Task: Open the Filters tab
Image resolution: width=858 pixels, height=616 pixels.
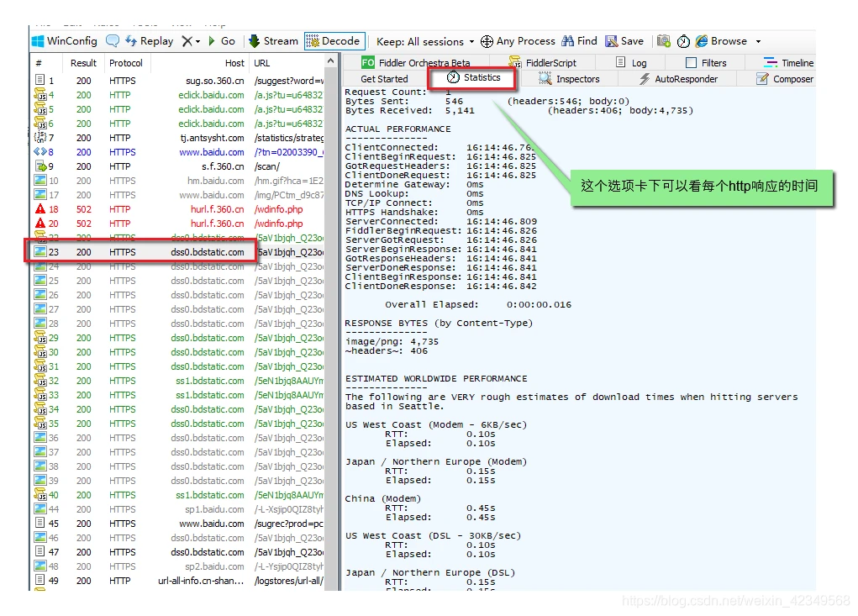Action: click(x=706, y=62)
